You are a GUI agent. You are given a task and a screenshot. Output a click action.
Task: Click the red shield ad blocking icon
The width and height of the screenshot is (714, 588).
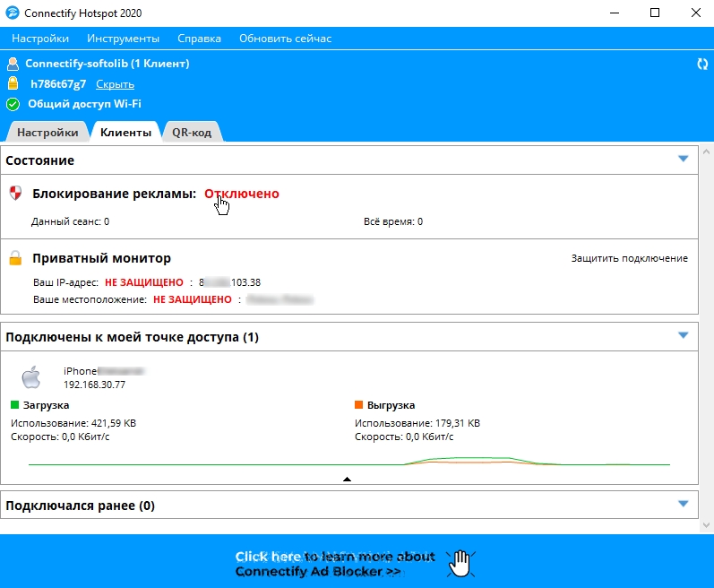click(15, 193)
